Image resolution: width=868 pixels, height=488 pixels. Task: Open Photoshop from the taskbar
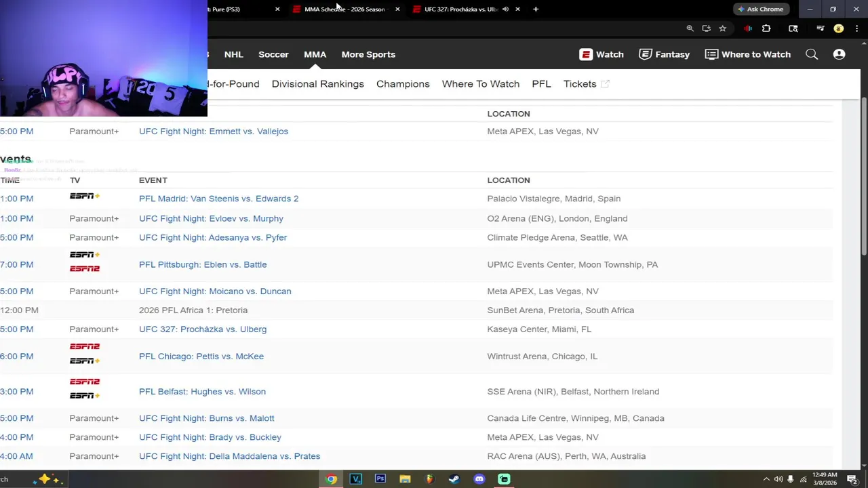tap(380, 479)
